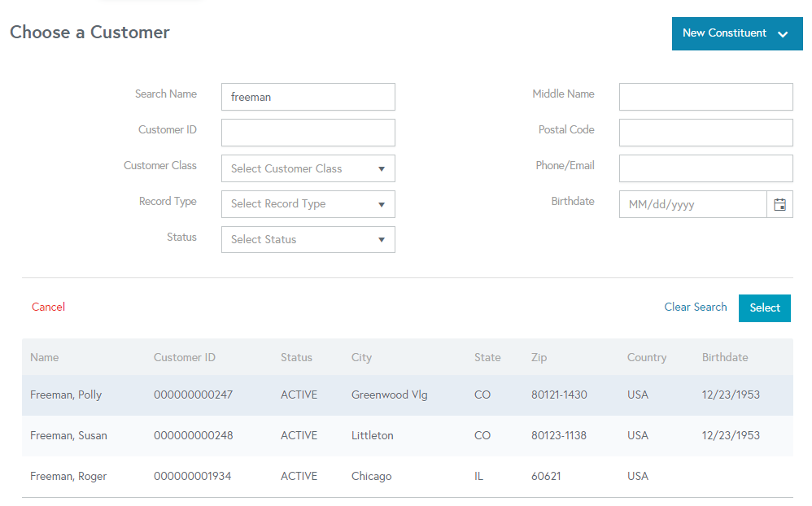
Task: Click zip code 80123-1138
Action: tap(559, 435)
